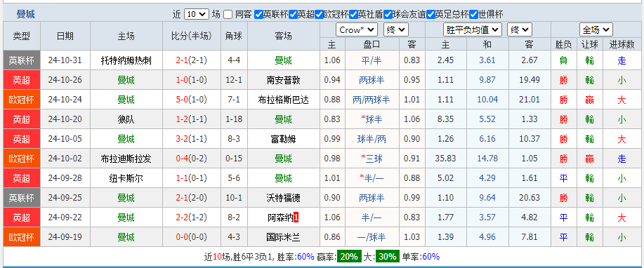Click draw odds 10.04
The width and height of the screenshot is (644, 268).
pos(487,100)
